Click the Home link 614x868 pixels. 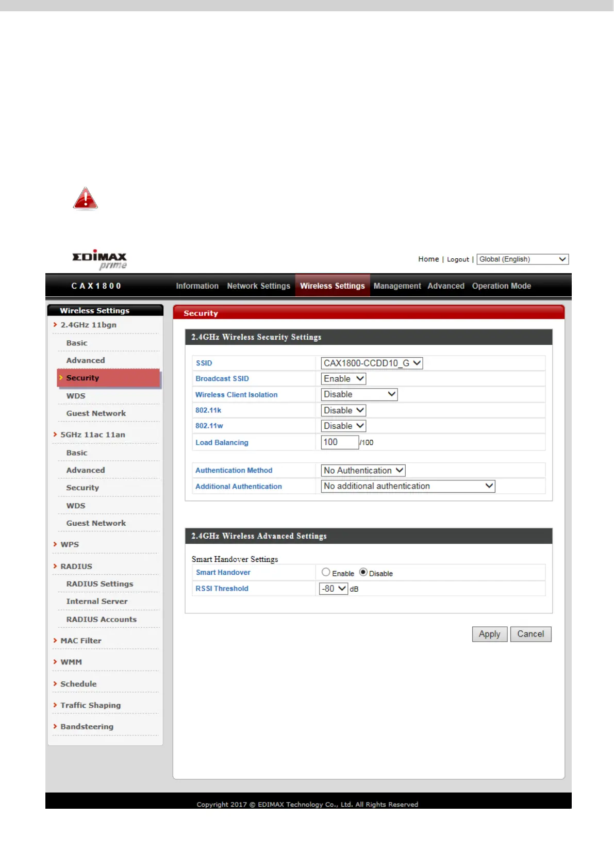(428, 259)
